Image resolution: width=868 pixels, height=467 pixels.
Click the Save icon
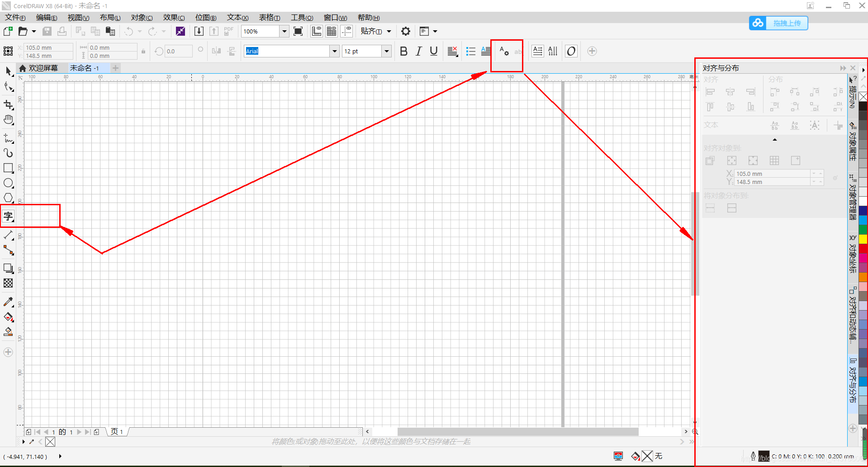tap(47, 31)
